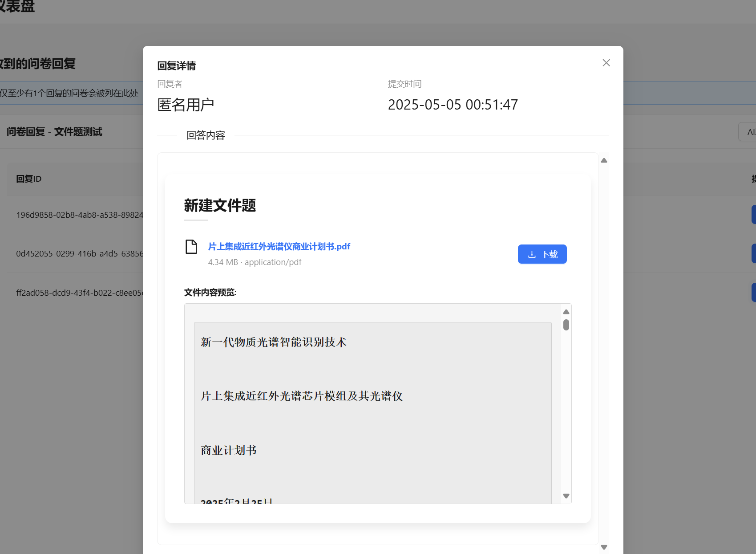Close the 回复详情 dialog
Viewport: 756px width, 554px height.
click(x=606, y=63)
